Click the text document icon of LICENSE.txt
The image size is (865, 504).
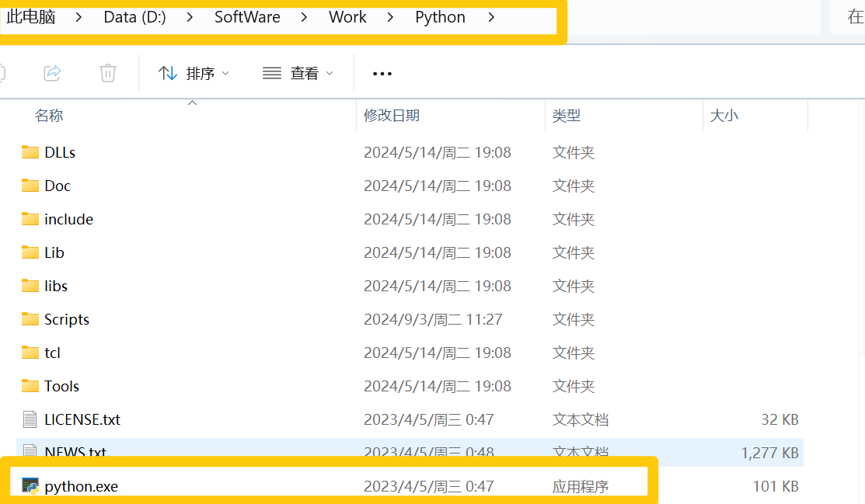pyautogui.click(x=30, y=419)
